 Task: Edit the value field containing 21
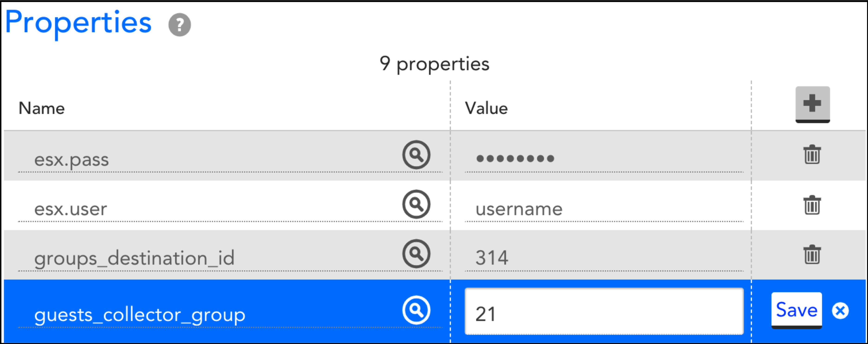[604, 311]
